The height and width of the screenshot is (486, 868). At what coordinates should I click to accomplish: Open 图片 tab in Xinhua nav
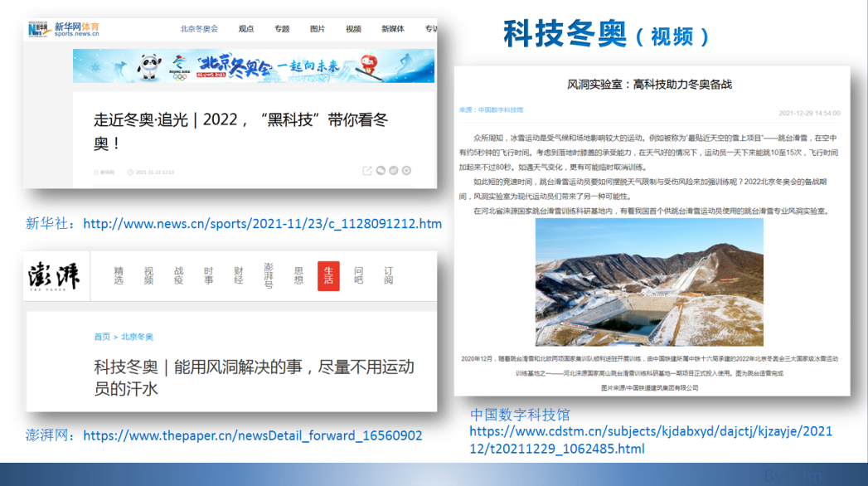coord(318,29)
